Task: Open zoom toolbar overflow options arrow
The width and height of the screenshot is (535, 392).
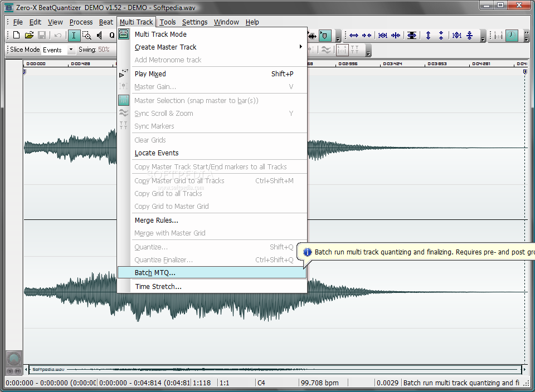Action: coord(483,36)
